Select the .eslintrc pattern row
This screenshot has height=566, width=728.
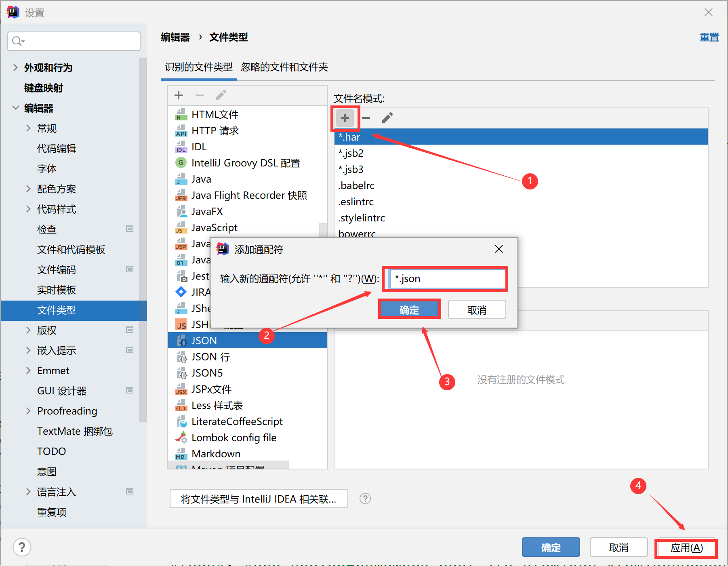click(x=521, y=202)
